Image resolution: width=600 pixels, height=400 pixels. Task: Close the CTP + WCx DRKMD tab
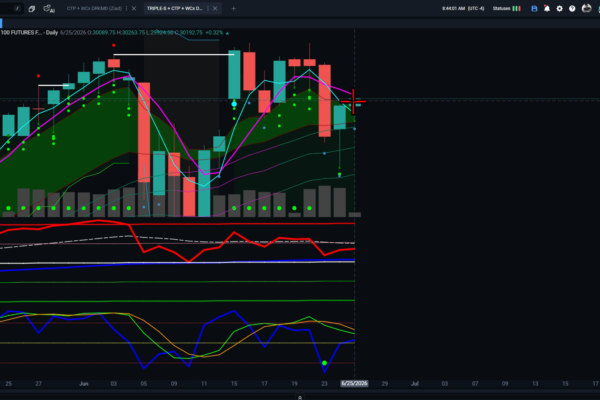point(134,8)
